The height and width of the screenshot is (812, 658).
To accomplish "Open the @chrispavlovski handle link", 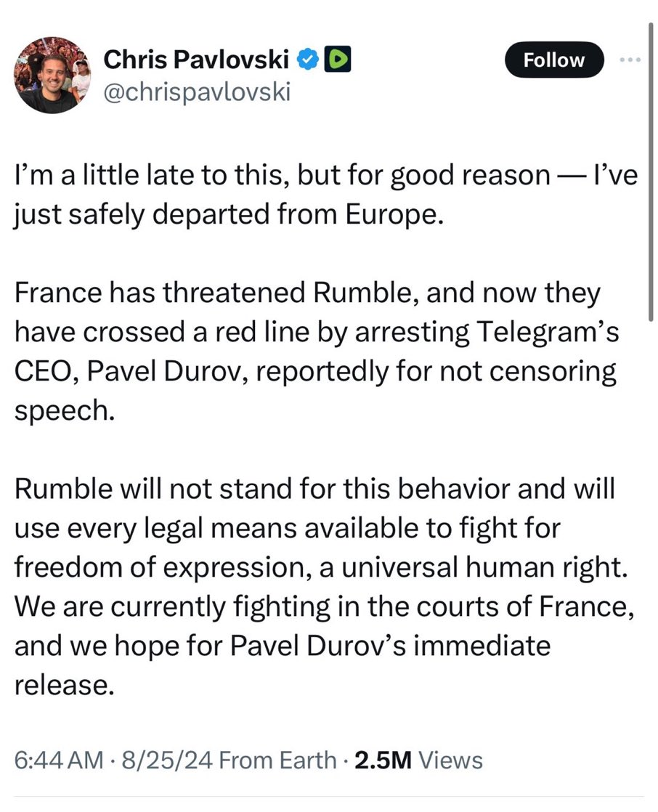I will click(197, 92).
